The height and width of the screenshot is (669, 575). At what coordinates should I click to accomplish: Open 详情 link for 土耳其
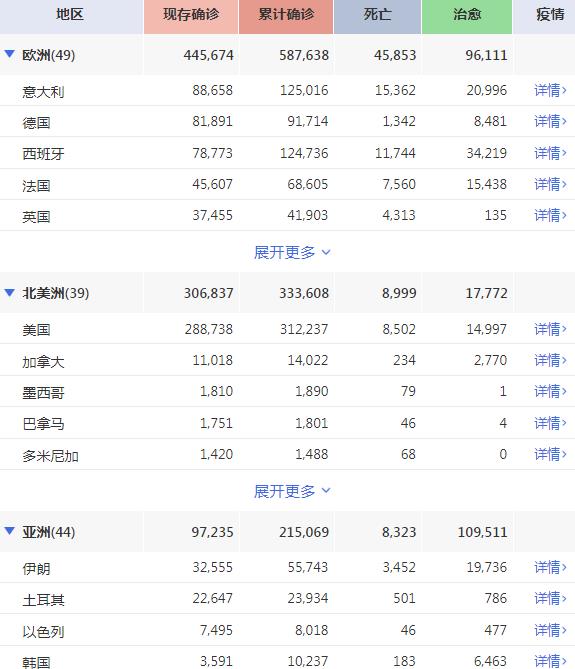click(550, 599)
